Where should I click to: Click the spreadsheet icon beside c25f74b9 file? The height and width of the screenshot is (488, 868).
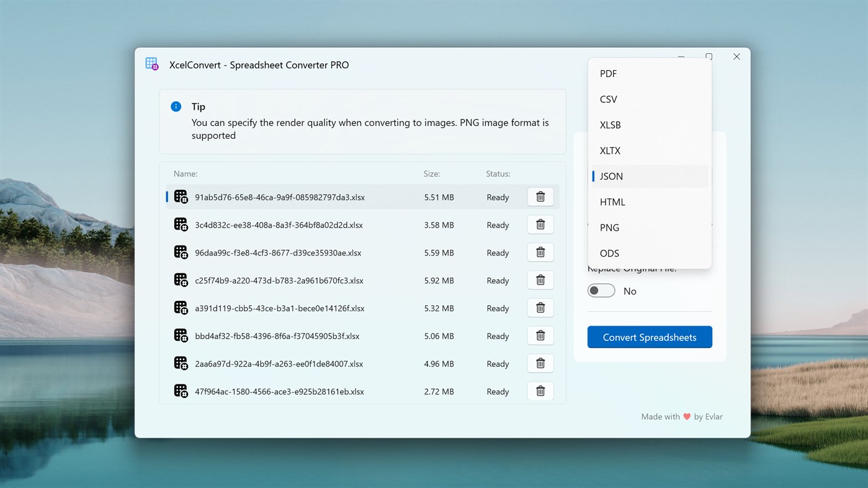[181, 280]
